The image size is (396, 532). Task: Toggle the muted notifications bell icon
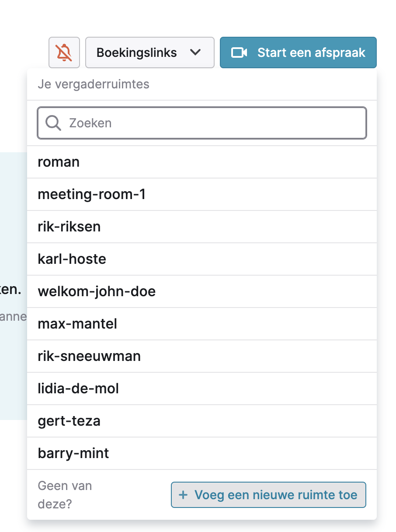pos(64,52)
